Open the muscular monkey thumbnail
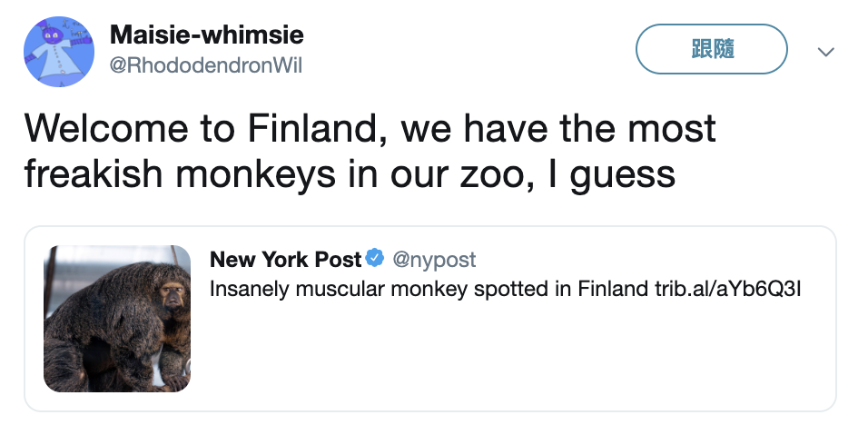This screenshot has height=425, width=868. pyautogui.click(x=117, y=319)
